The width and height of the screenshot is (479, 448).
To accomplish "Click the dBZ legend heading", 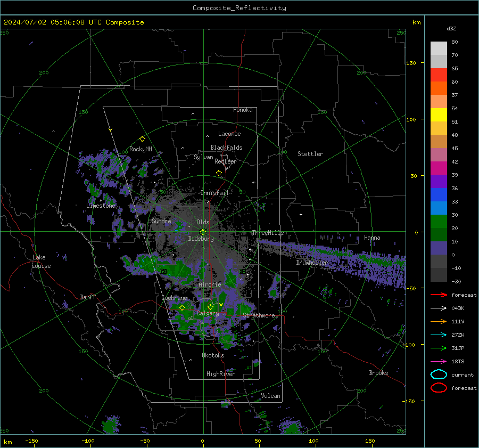I will [x=451, y=29].
